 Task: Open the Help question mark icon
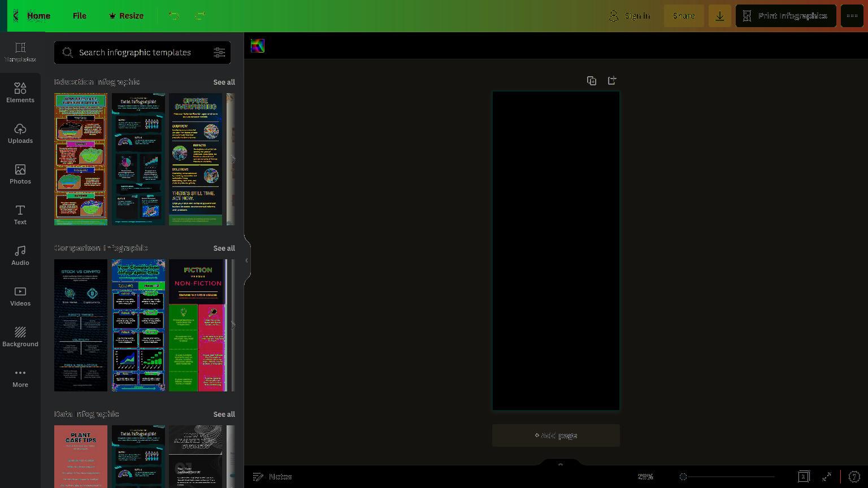(x=854, y=477)
